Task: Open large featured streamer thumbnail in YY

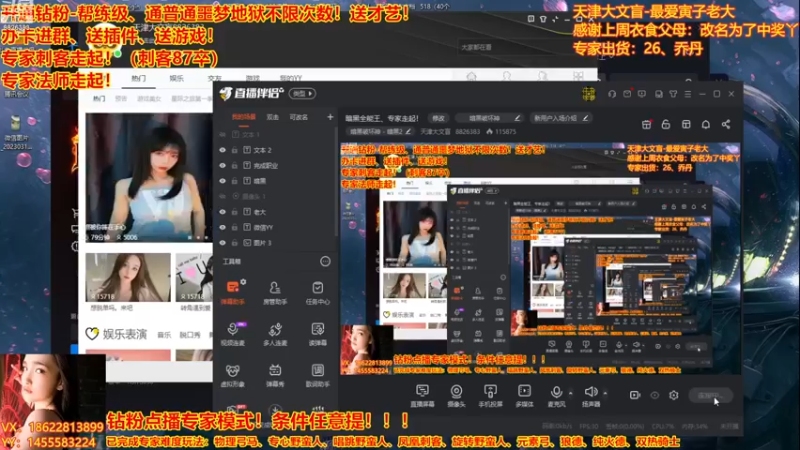Action: click(x=148, y=178)
